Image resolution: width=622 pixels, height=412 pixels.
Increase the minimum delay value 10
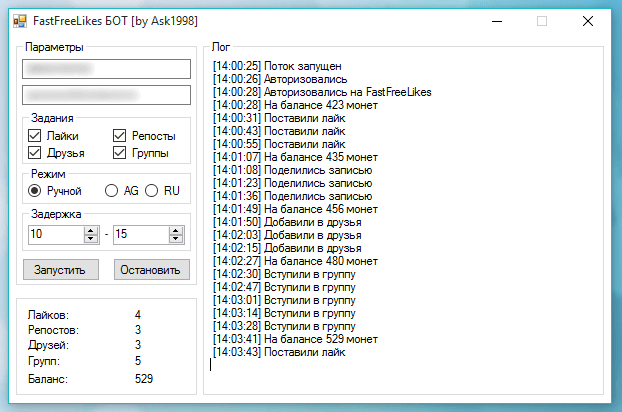click(x=91, y=230)
